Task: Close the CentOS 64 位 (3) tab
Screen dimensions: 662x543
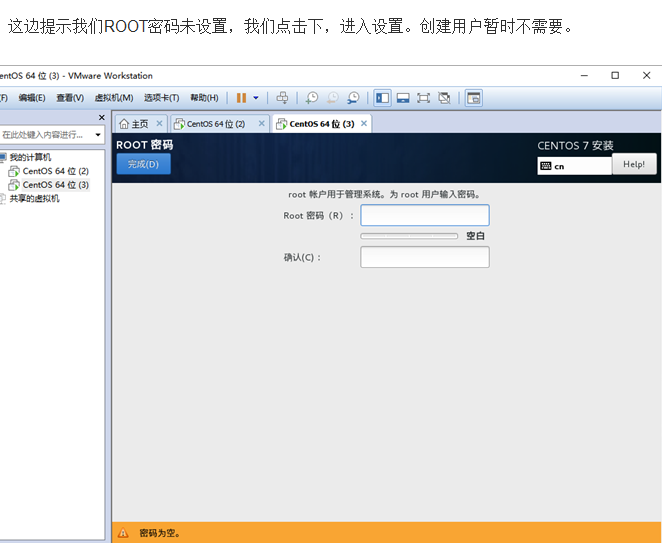Action: pyautogui.click(x=364, y=123)
